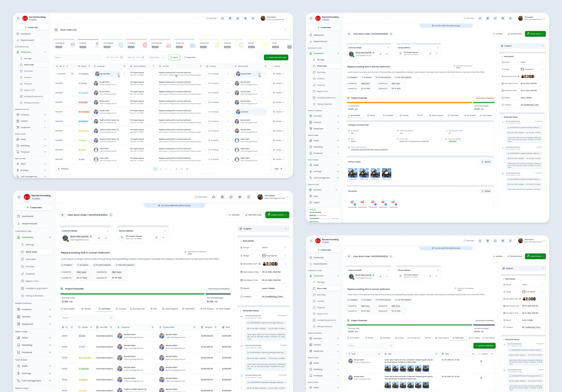Screen dimensions: 562x392
Task: Open 5 Invoices dropdown in the Cancelled row
Action: tap(218, 102)
